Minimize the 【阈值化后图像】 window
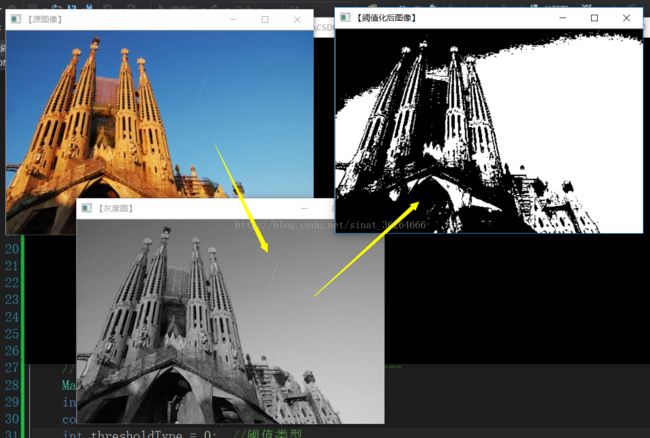This screenshot has height=438, width=650. click(563, 18)
